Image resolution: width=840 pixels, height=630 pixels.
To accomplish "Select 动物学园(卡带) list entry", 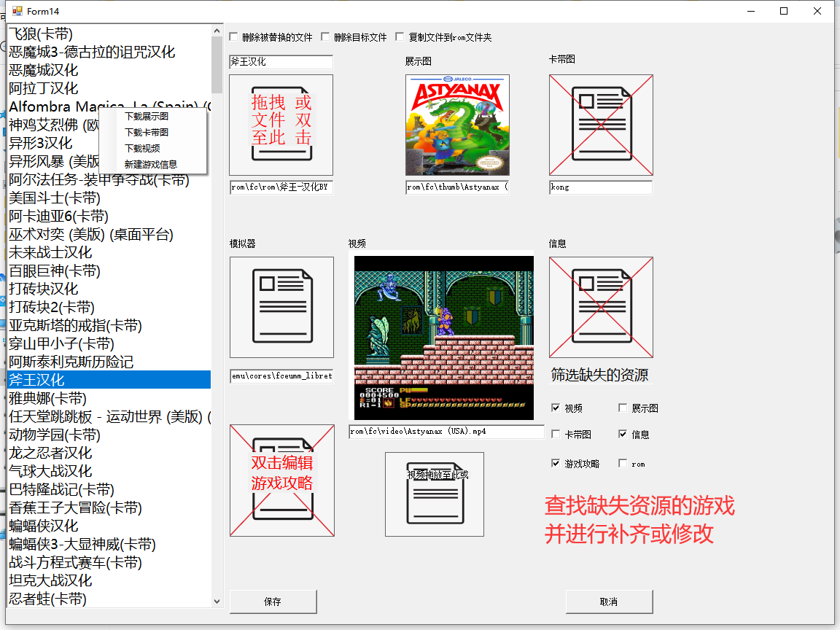I will coord(109,435).
